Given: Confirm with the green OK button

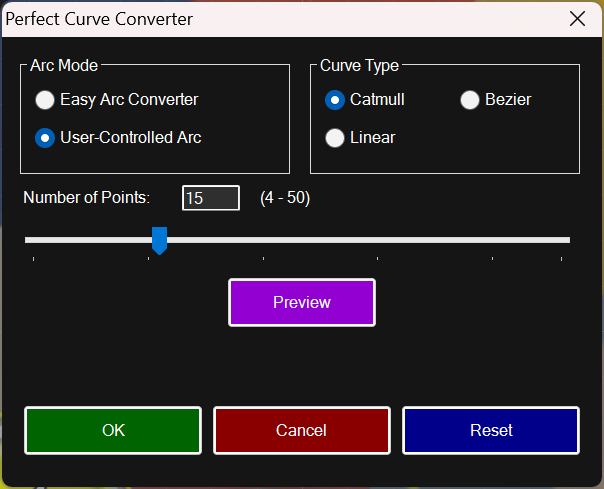Looking at the screenshot, I should [x=113, y=430].
